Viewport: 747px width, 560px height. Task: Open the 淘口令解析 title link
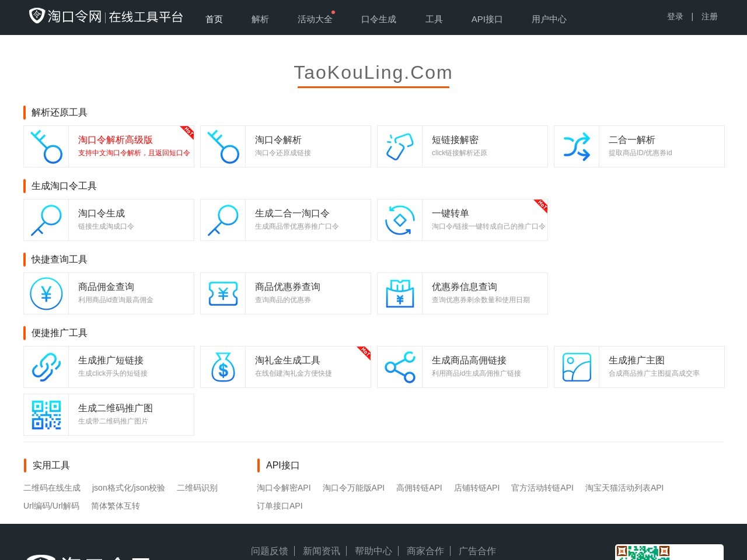pyautogui.click(x=278, y=140)
